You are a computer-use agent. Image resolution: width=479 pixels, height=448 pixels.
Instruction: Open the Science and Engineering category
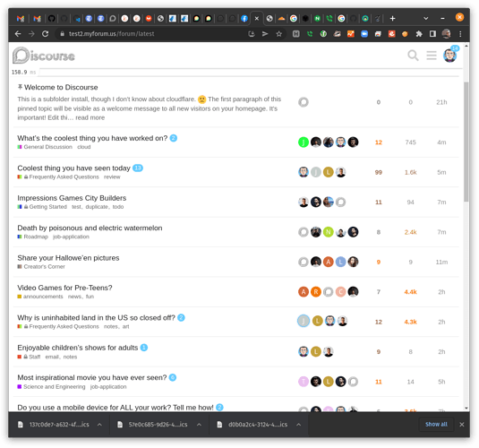(51, 387)
